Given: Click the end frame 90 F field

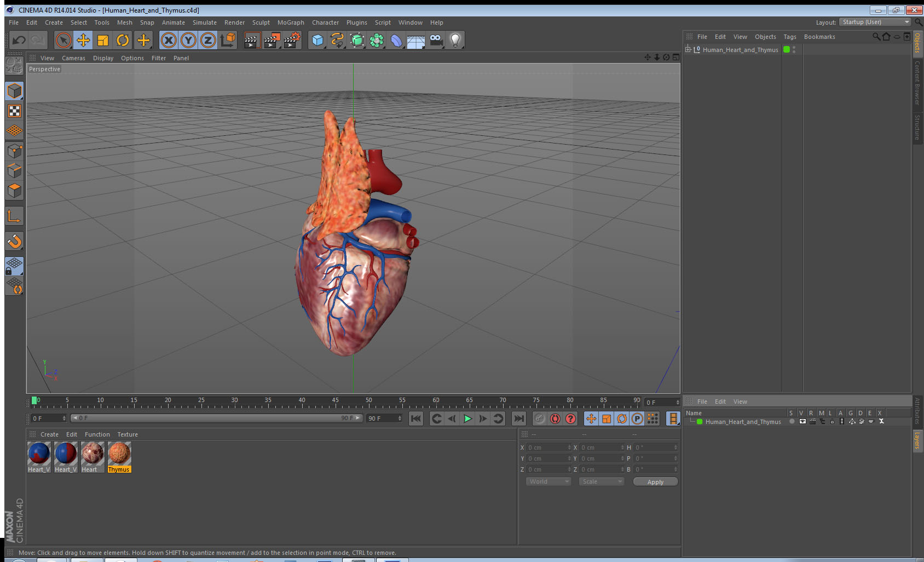Looking at the screenshot, I should (385, 418).
